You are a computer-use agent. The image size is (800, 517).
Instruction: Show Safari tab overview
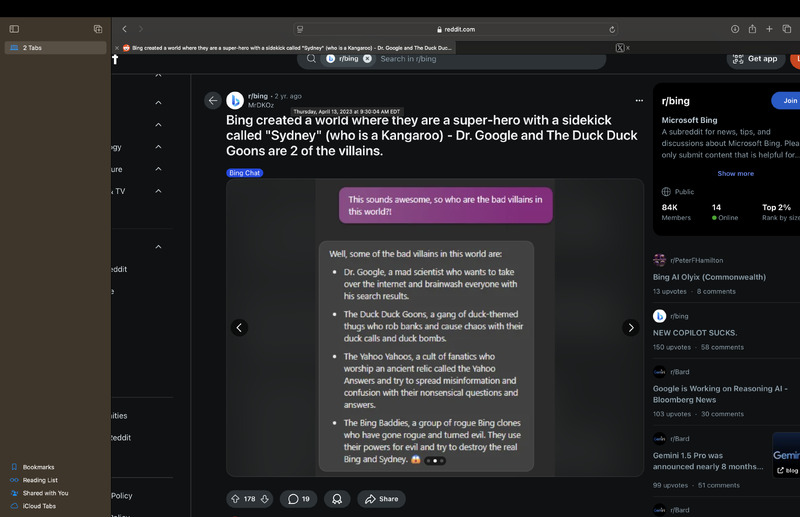click(x=787, y=29)
